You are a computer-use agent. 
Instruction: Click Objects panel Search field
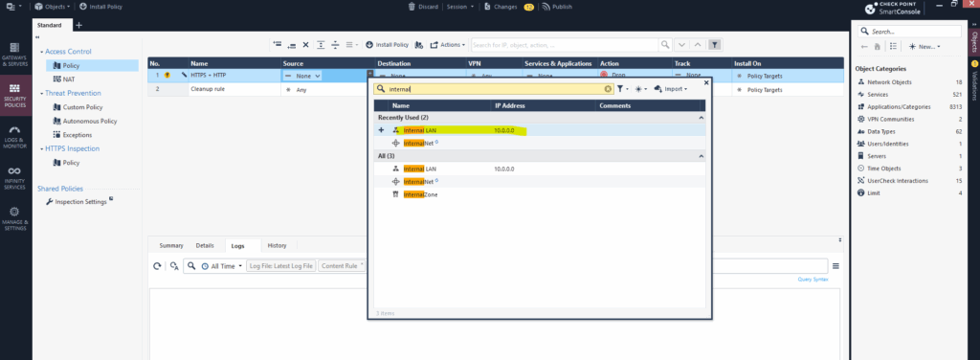(x=909, y=32)
